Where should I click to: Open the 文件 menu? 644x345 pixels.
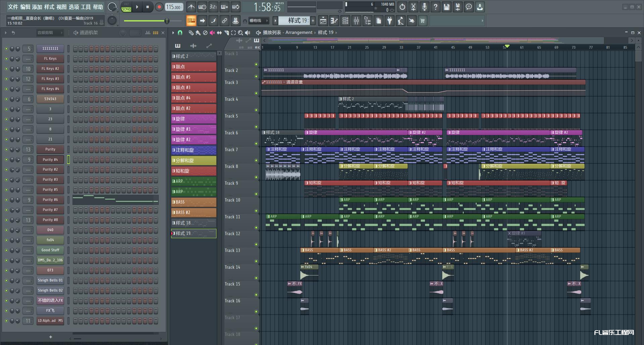click(x=13, y=7)
